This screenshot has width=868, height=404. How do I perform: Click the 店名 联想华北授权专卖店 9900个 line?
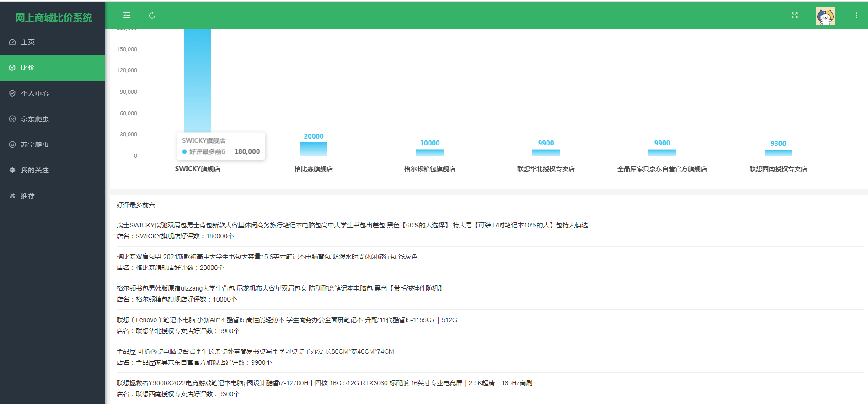click(x=178, y=331)
